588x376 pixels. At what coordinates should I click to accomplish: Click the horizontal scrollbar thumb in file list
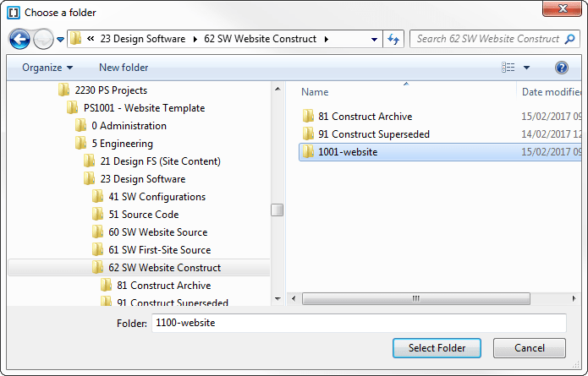[416, 298]
